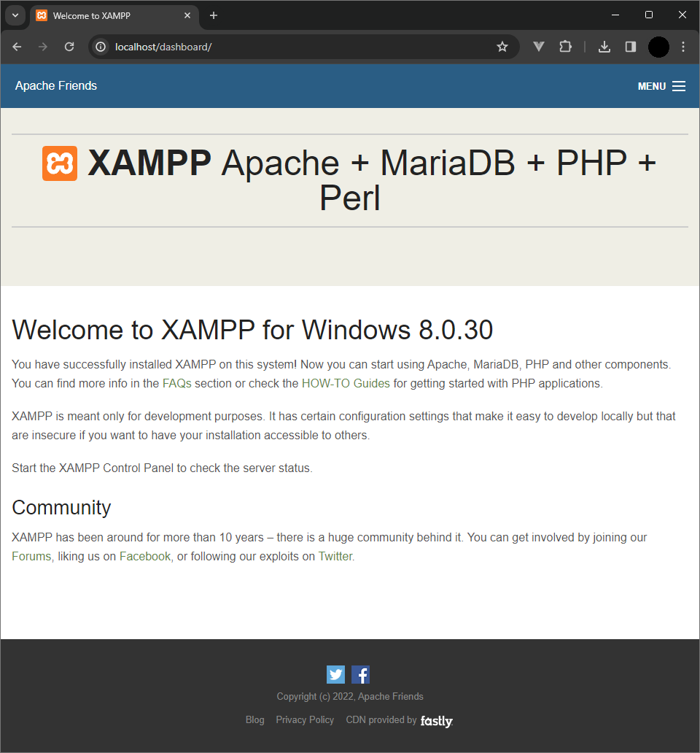Open the browser three-dot menu
The width and height of the screenshot is (700, 753).
[683, 47]
